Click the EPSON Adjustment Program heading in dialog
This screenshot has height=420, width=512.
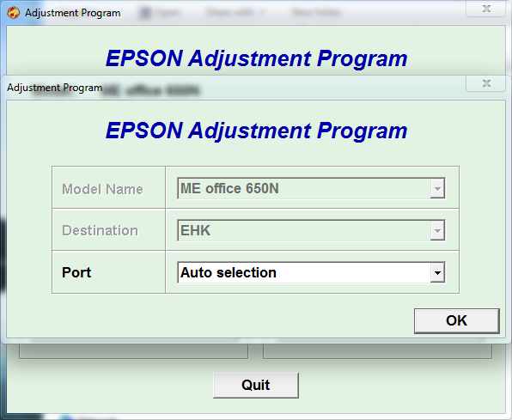[x=256, y=131]
